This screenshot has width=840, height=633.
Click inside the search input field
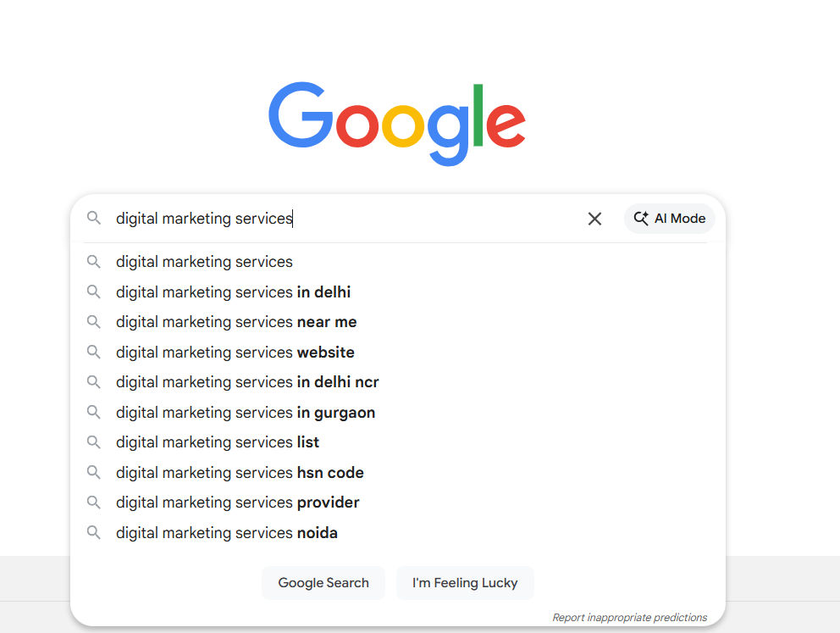(x=339, y=218)
